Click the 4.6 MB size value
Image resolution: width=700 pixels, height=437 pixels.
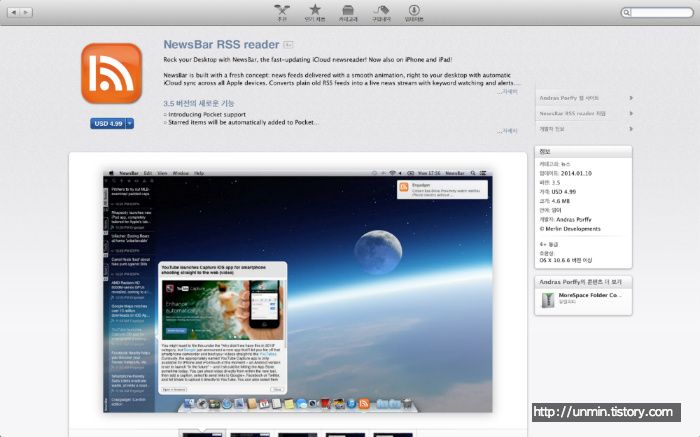click(x=561, y=201)
